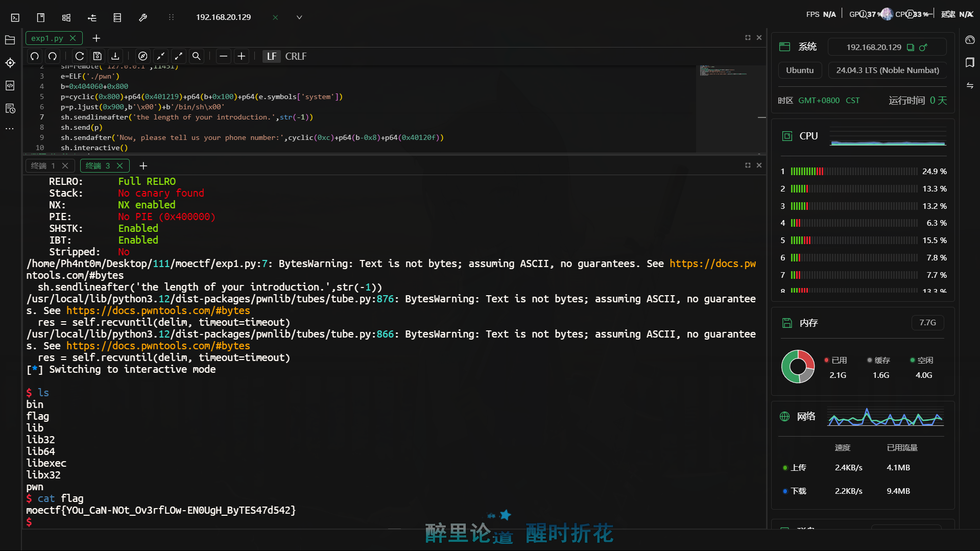
Task: Switch line ending from LF to CRLF
Action: pyautogui.click(x=296, y=56)
